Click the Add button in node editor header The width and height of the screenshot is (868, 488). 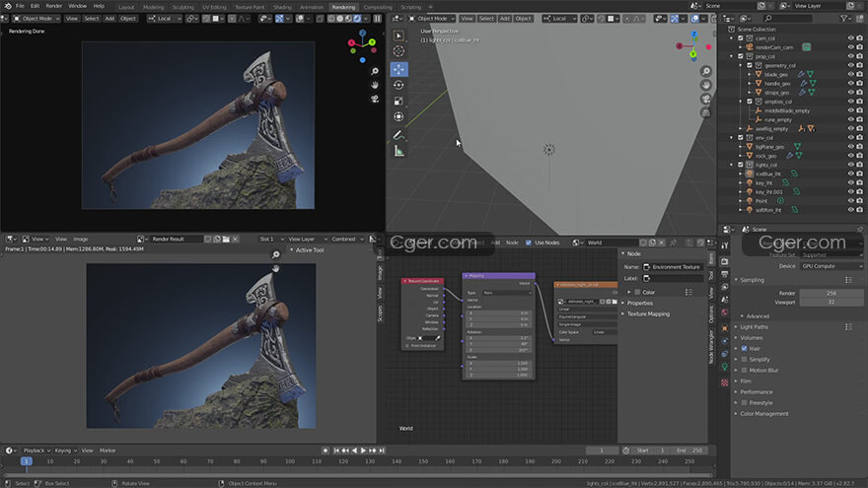tap(495, 243)
